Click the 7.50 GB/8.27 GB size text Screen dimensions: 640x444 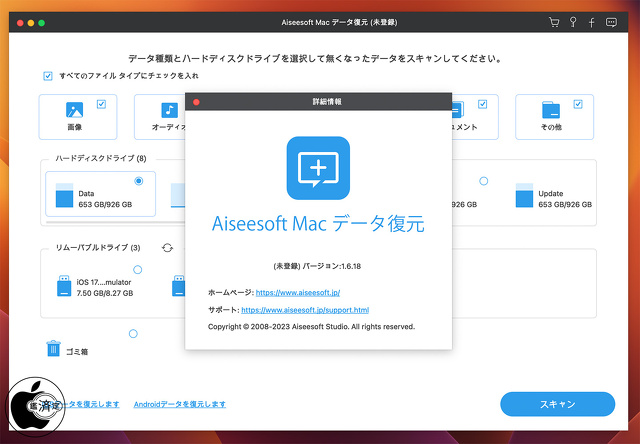click(x=104, y=293)
